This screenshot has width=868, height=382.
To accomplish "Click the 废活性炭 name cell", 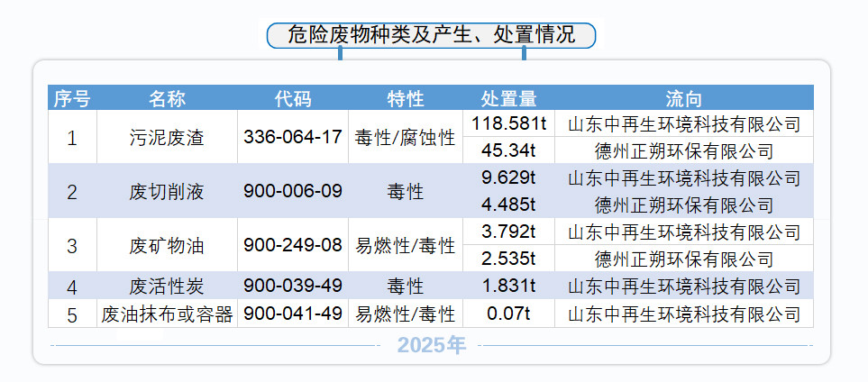I will [x=167, y=286].
